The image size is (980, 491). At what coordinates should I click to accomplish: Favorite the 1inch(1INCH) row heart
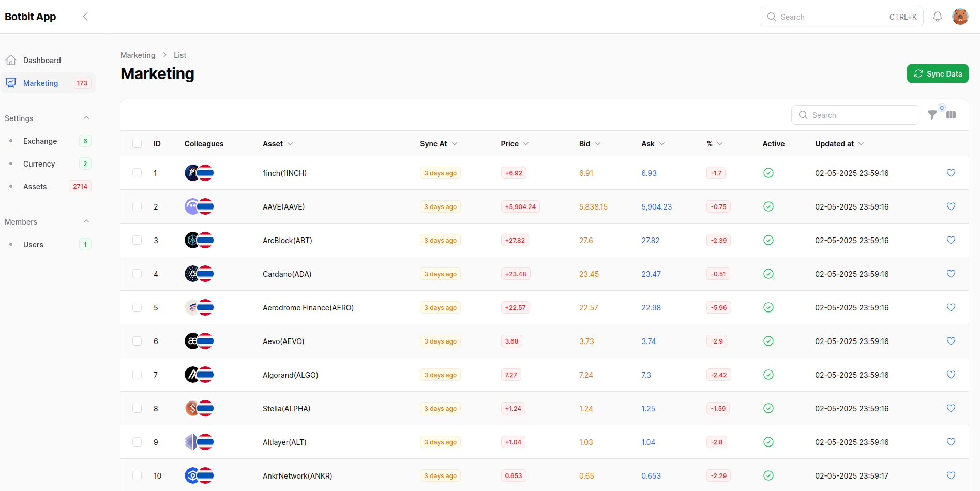pos(951,173)
